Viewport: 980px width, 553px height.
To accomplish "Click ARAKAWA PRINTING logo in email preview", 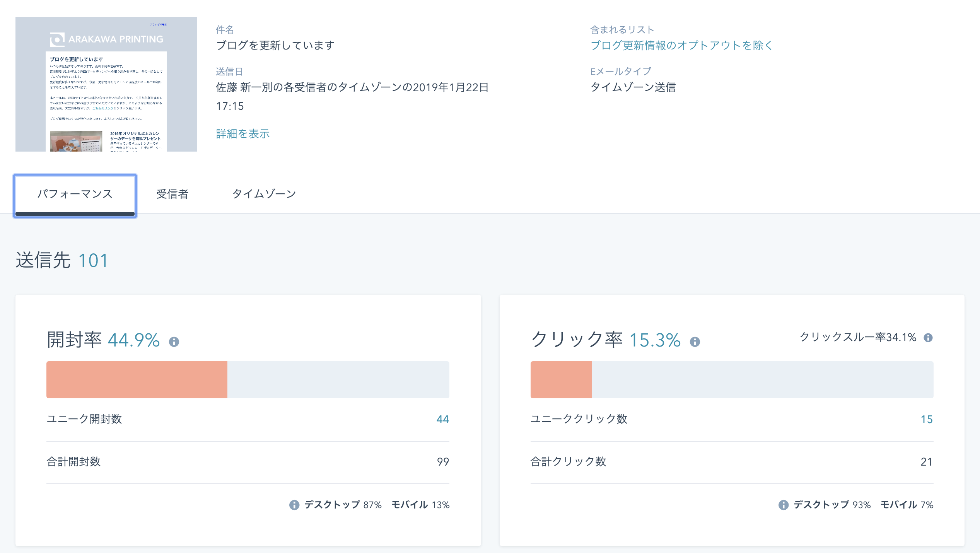I will point(106,39).
